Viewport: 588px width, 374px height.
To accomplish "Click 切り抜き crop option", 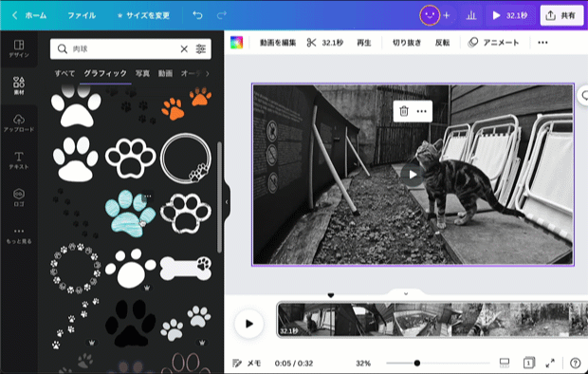I will coord(407,43).
